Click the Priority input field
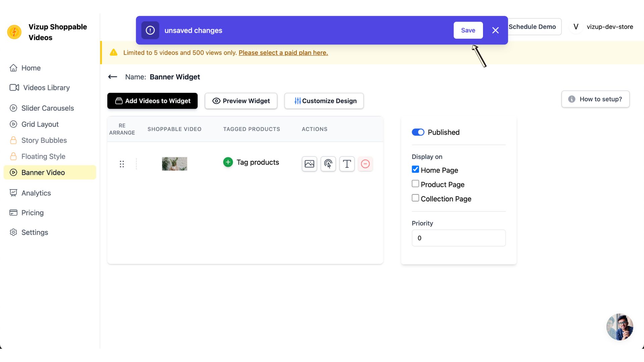This screenshot has height=362, width=644. coord(458,238)
